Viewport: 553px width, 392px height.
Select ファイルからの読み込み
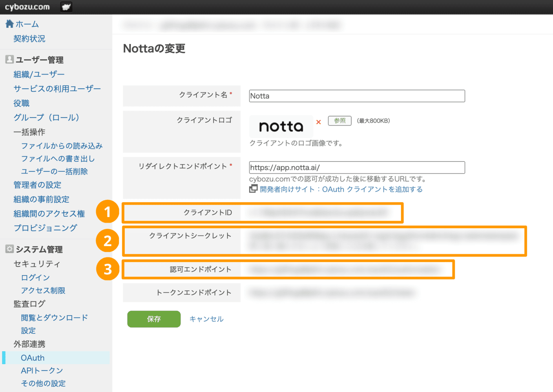click(62, 146)
